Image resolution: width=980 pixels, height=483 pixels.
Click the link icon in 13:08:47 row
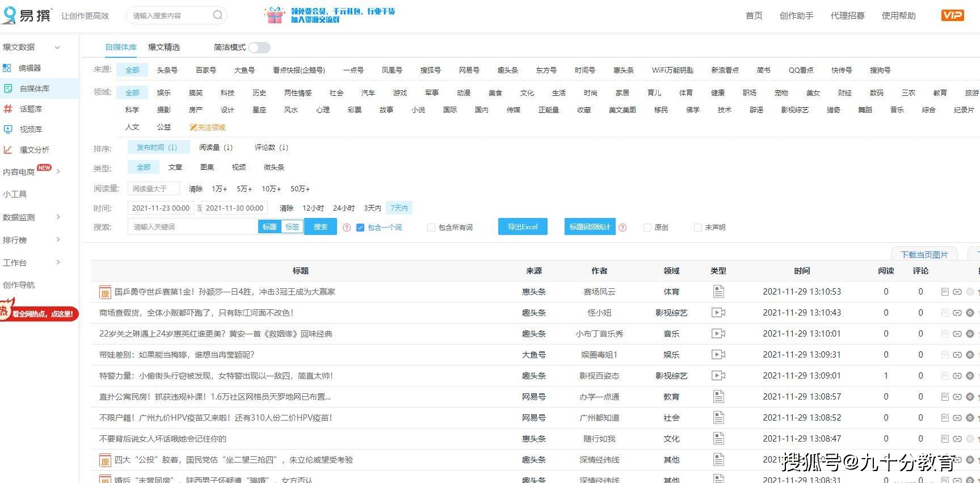click(x=957, y=439)
